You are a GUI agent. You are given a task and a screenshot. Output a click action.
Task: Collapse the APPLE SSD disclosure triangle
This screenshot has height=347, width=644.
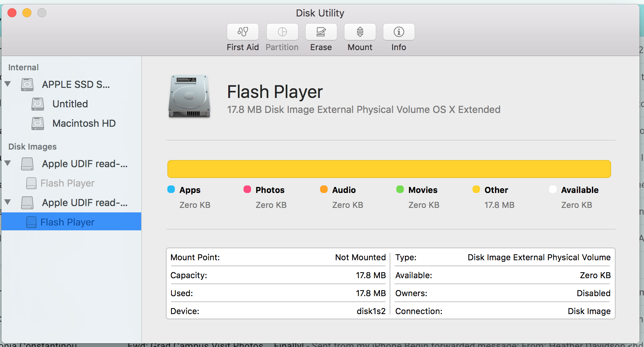pos(8,84)
